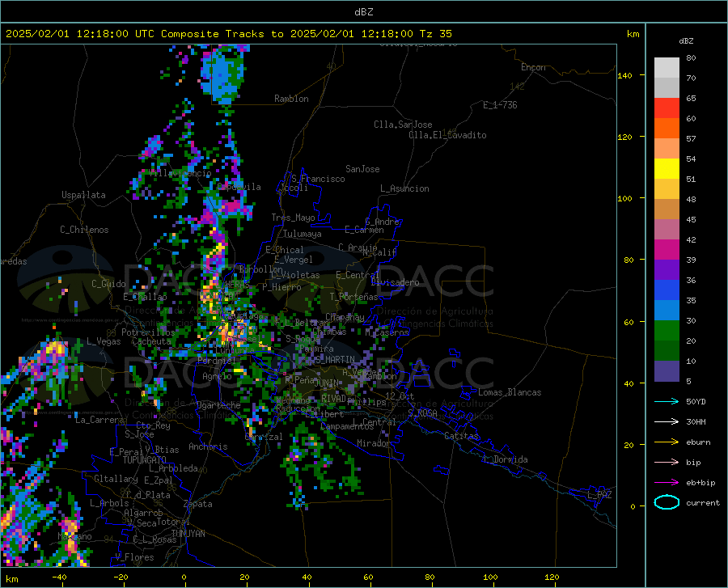
Task: Click the 'Lomas_Blancas' map label
Action: pyautogui.click(x=510, y=392)
